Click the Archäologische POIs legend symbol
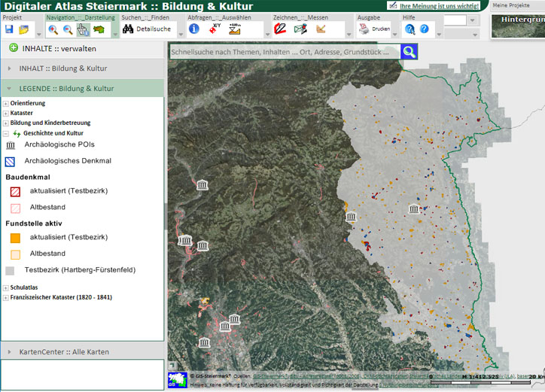Viewport: 545px width, 392px height. coord(11,145)
